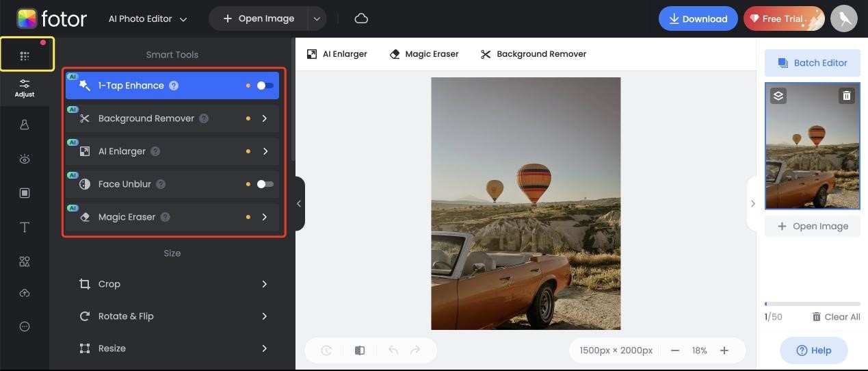Enable the Face Unblur toggle
Image resolution: width=868 pixels, height=371 pixels.
pos(265,184)
